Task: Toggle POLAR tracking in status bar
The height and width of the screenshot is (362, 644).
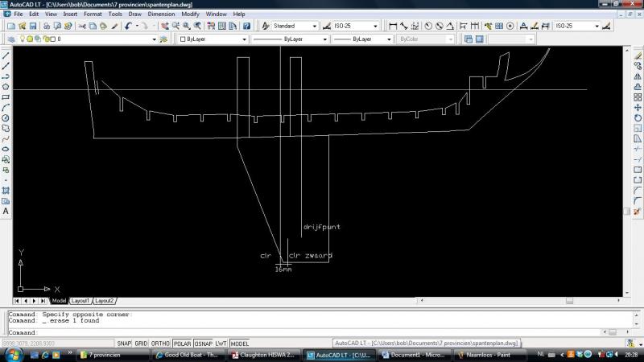Action: tap(182, 343)
